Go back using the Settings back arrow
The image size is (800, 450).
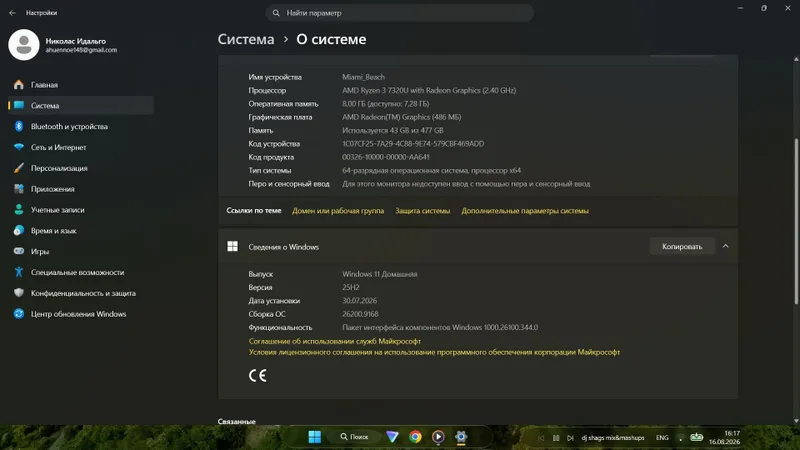[12, 13]
